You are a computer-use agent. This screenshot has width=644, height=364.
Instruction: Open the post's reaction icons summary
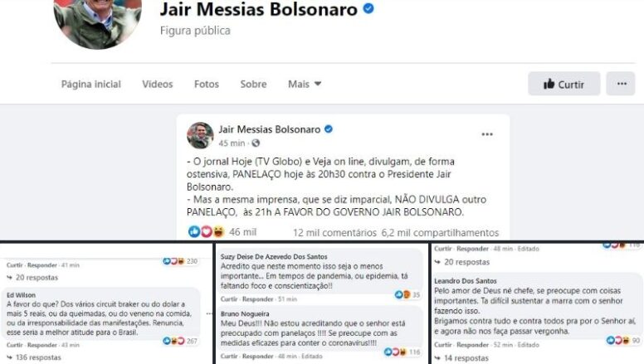coord(207,232)
